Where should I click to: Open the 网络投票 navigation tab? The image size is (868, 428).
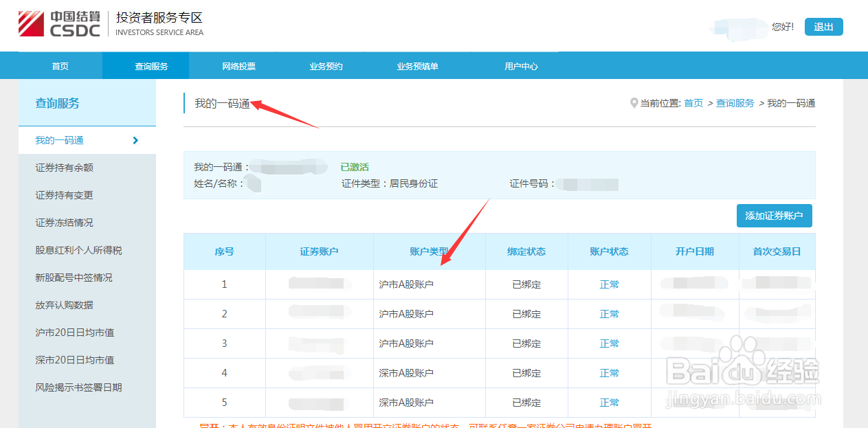tap(238, 67)
